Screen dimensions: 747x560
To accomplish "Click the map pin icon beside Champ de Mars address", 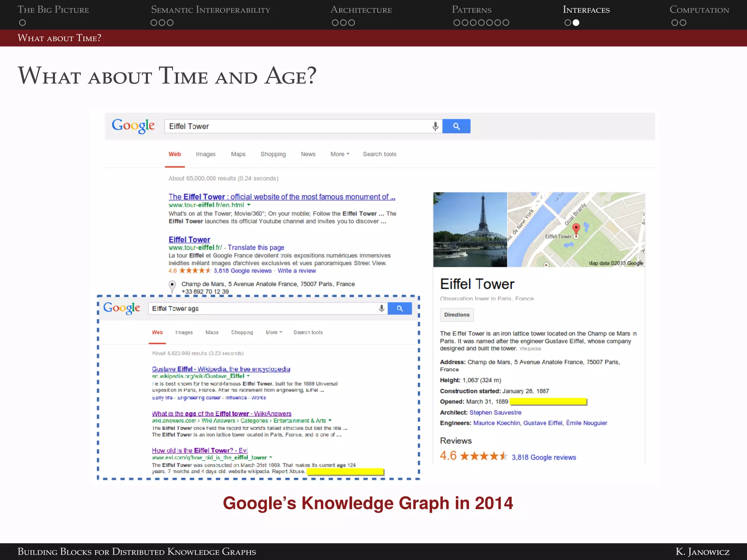I will (172, 287).
